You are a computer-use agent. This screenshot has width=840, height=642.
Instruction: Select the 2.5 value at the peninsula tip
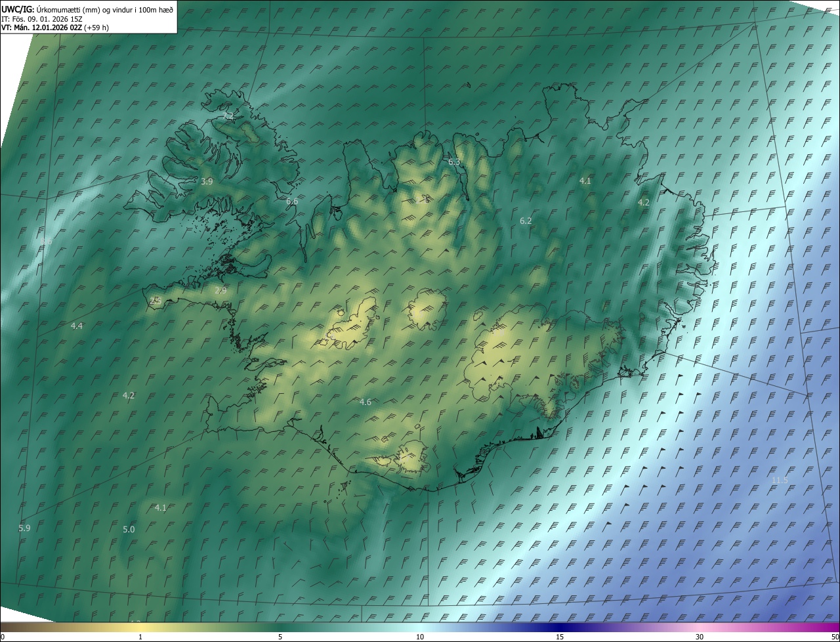156,300
